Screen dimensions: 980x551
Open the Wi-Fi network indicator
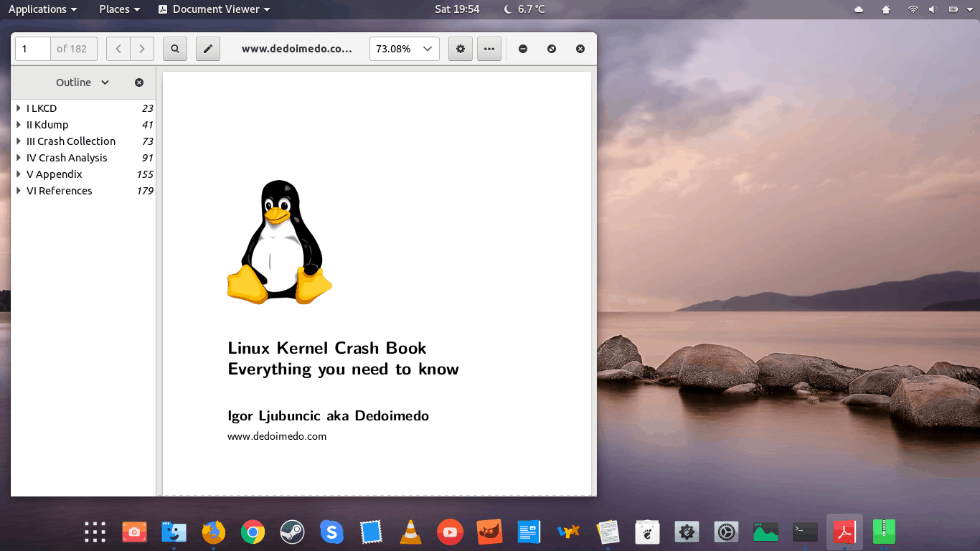pyautogui.click(x=913, y=9)
